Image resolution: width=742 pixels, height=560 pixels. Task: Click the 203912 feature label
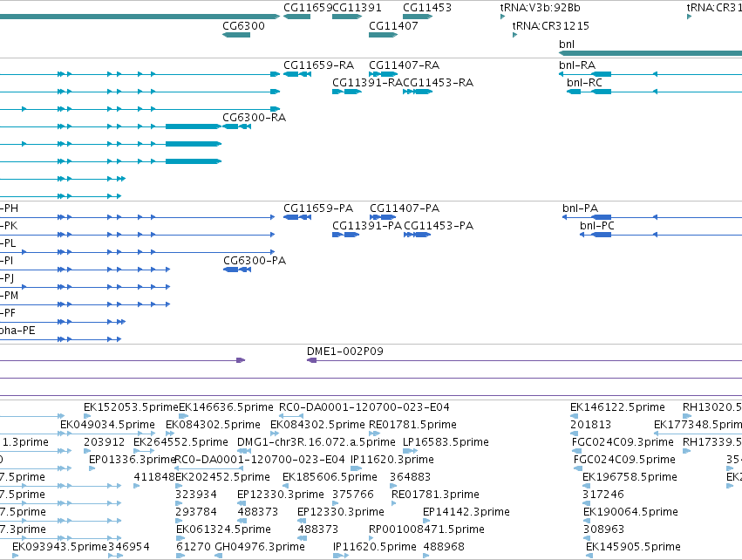(x=104, y=442)
